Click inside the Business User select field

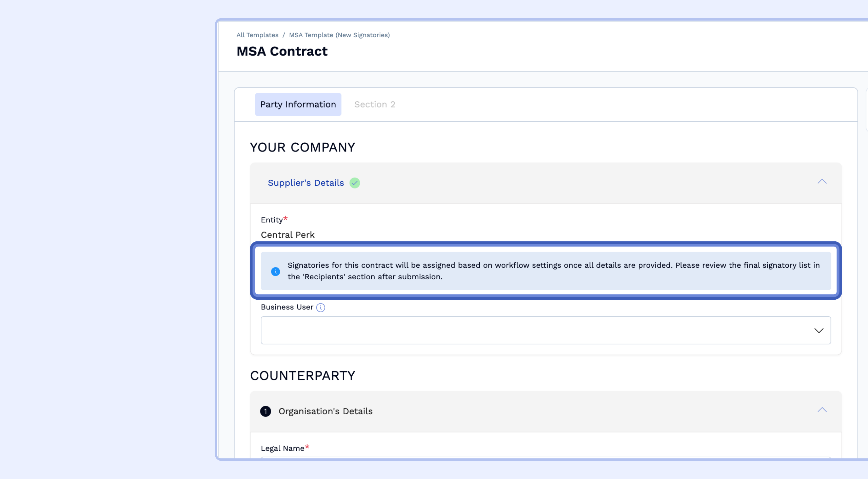536,331
